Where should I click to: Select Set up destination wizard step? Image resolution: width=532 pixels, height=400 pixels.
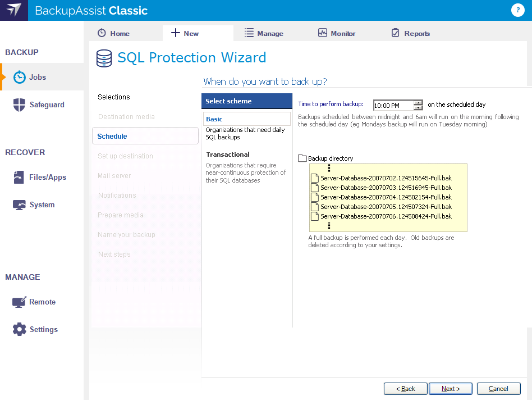click(125, 156)
